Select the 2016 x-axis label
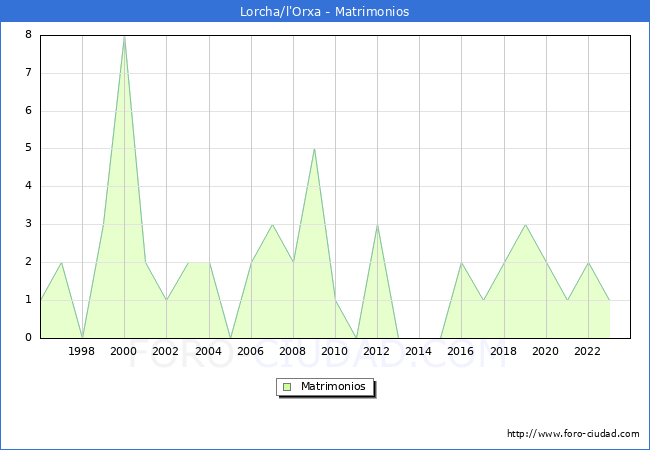Image resolution: width=650 pixels, height=450 pixels. click(x=461, y=351)
